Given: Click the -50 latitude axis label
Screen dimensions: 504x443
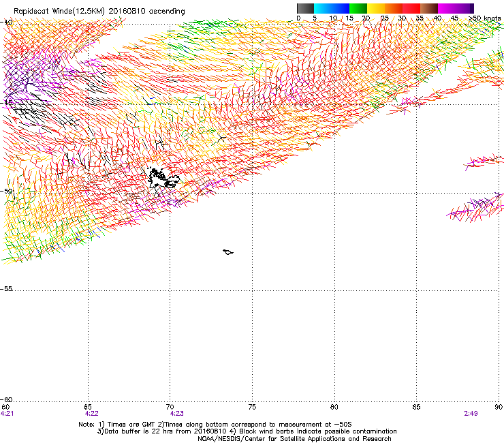Looking at the screenshot, I should [6, 191].
